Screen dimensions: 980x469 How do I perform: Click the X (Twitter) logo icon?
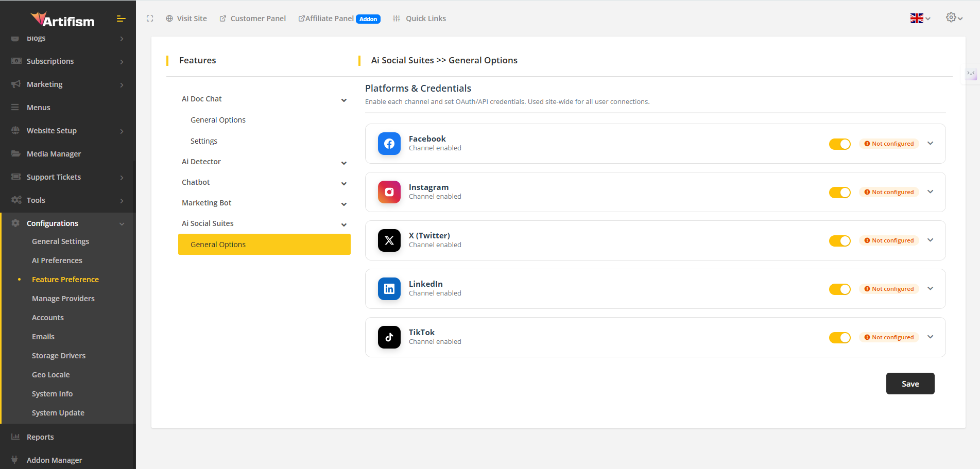pyautogui.click(x=389, y=240)
